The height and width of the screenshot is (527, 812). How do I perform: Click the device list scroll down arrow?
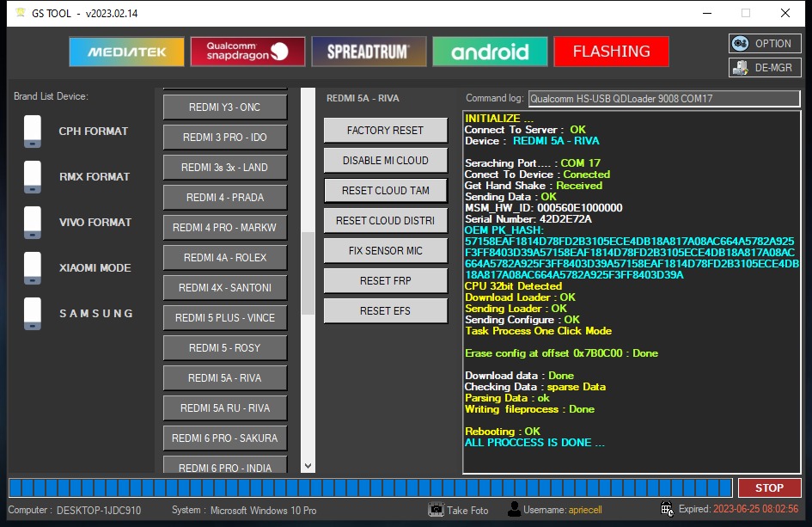click(x=308, y=466)
